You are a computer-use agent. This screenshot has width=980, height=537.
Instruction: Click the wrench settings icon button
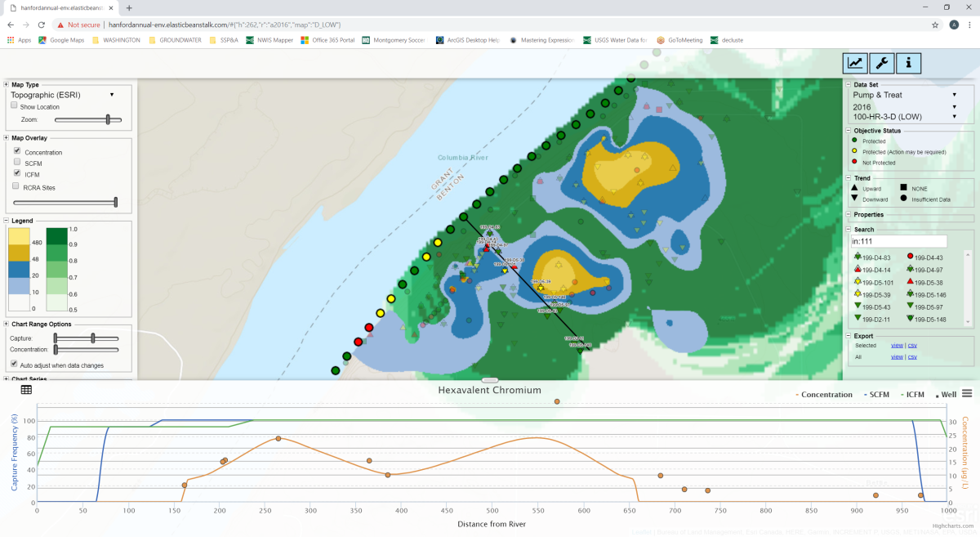[882, 63]
